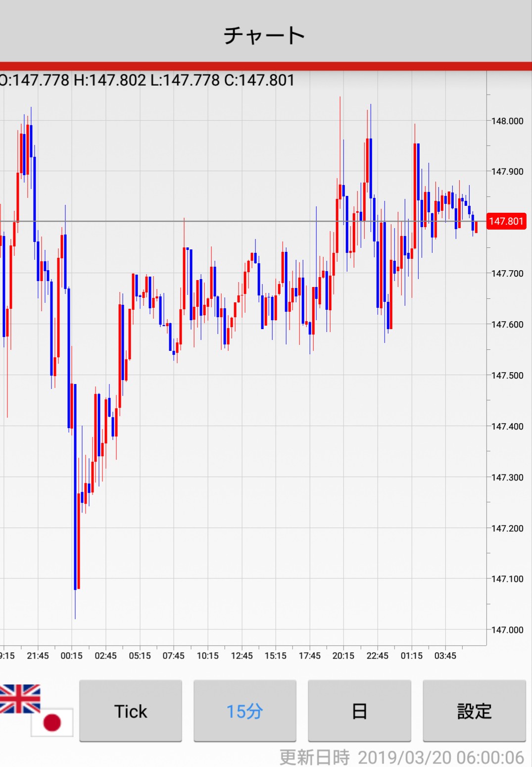The height and width of the screenshot is (767, 532).
Task: Tap the Japan flag currency icon
Action: coord(52,722)
